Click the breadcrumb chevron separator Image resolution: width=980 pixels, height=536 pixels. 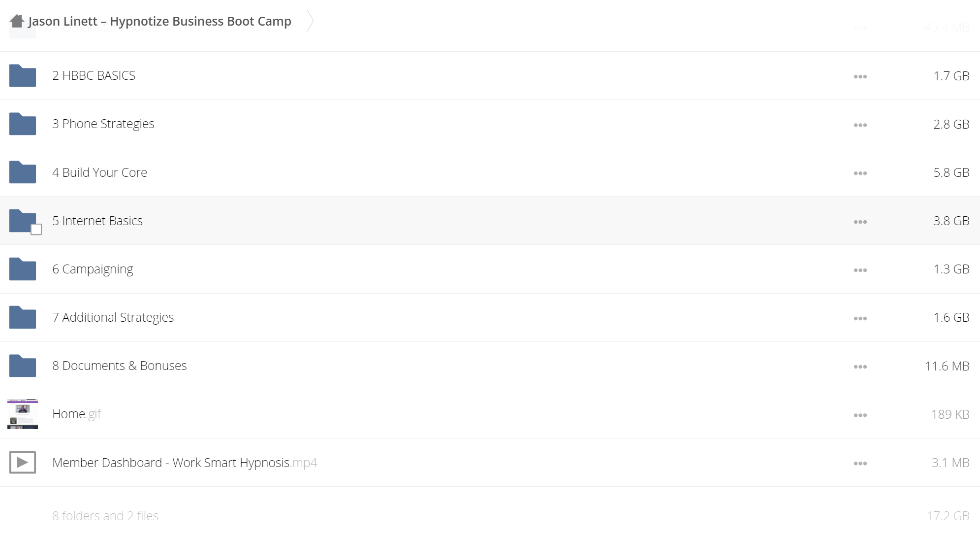310,21
